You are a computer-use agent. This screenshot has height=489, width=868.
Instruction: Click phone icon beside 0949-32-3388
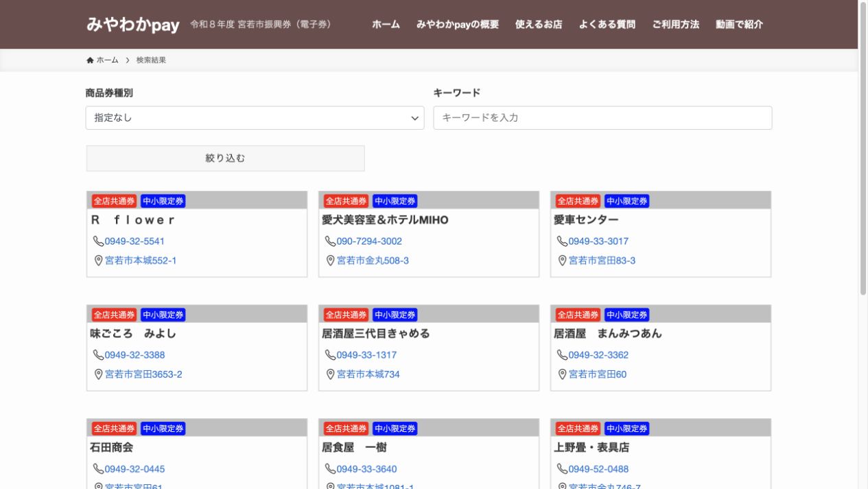98,355
